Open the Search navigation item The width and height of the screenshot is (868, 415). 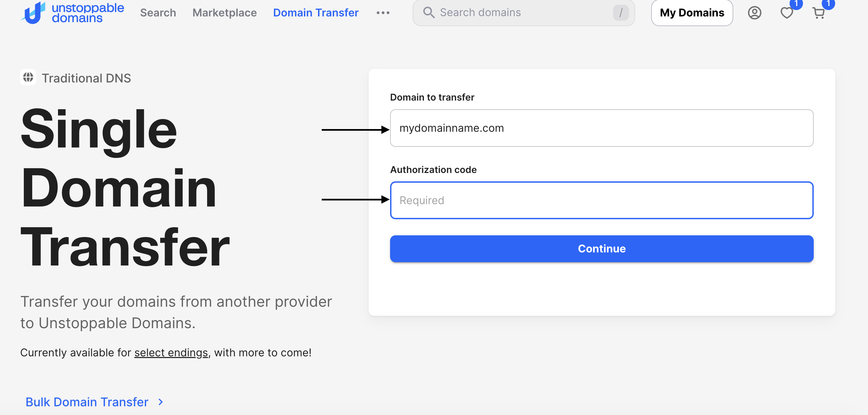pyautogui.click(x=158, y=12)
